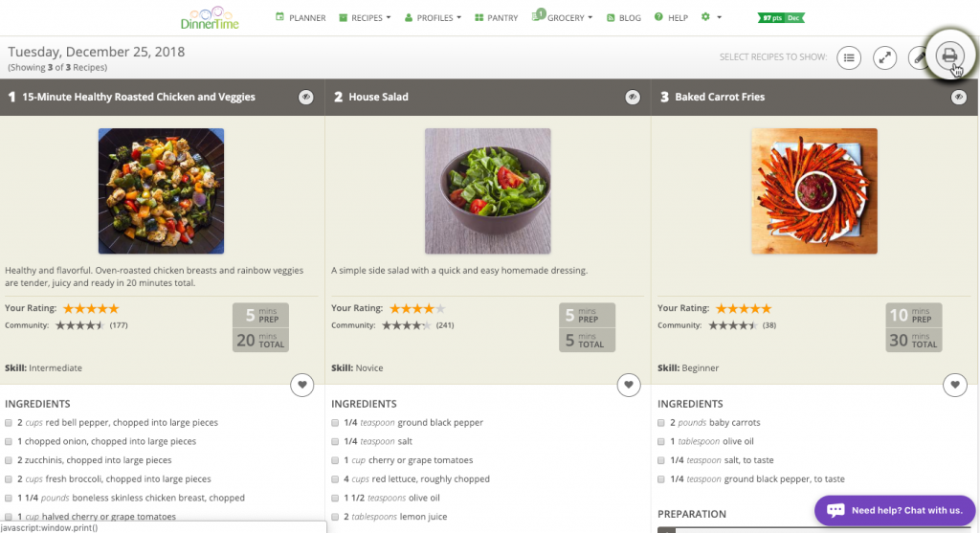980x533 pixels.
Task: Click the print recipes icon
Action: pos(949,56)
